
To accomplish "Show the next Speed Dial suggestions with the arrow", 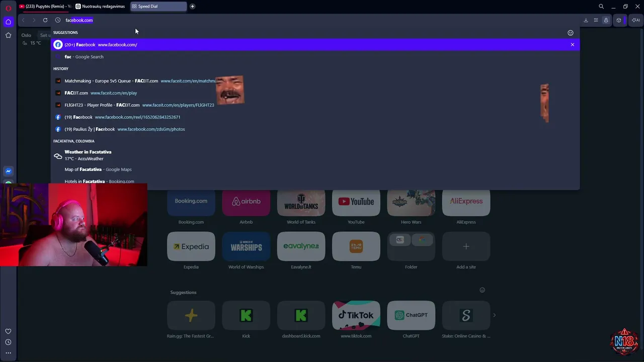I will pyautogui.click(x=494, y=315).
